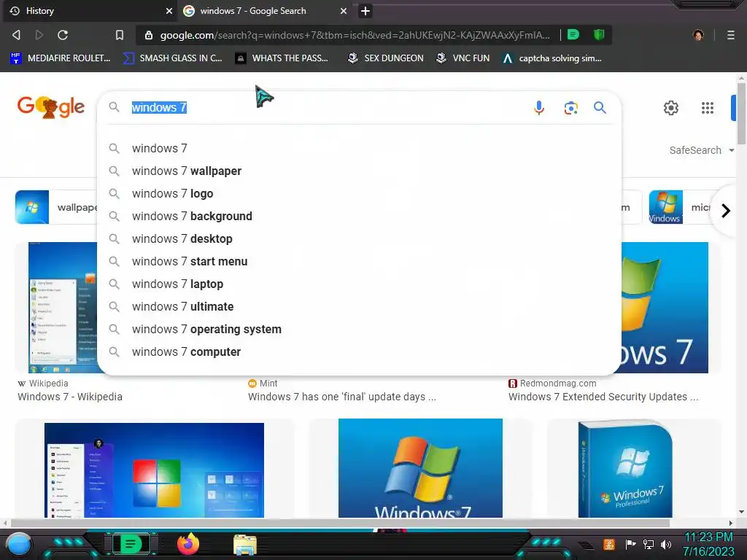Click the Google doodle logo
747x560 pixels.
tap(51, 107)
